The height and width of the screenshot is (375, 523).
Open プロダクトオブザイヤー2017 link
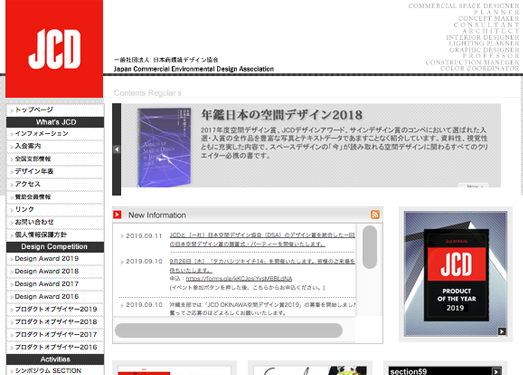[x=55, y=335]
